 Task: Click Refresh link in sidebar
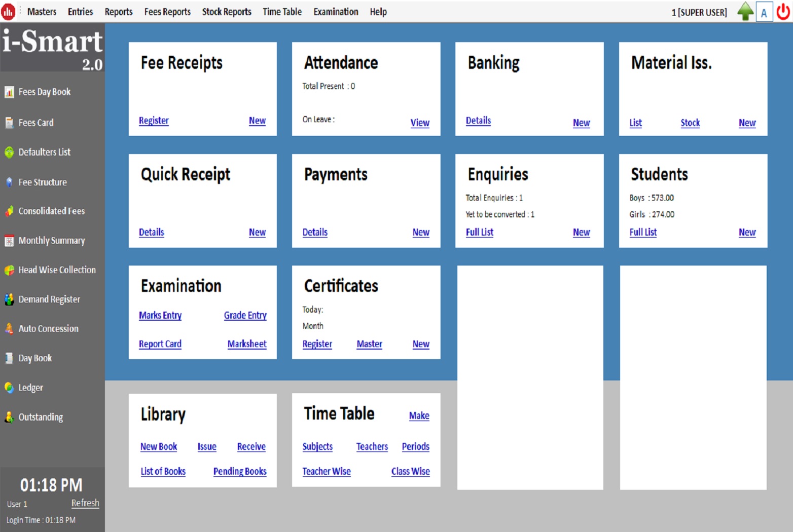click(85, 503)
